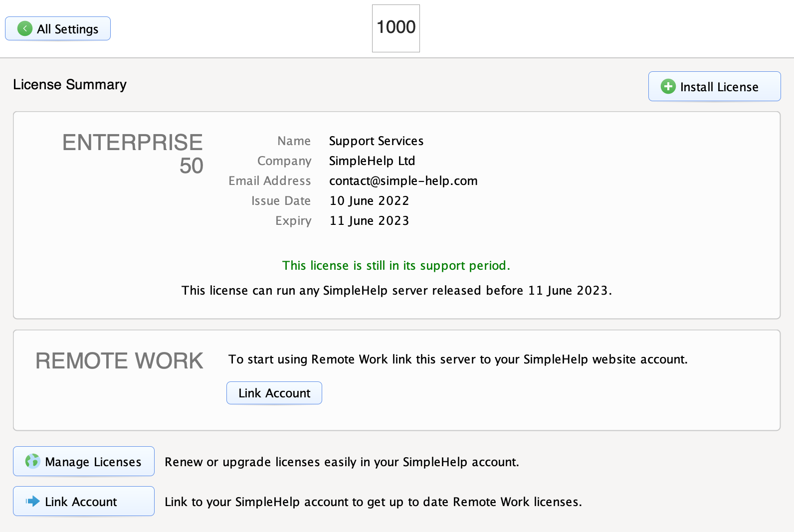Click the Renew or upgrade licenses description
Screen dimensions: 794x532
click(342, 462)
